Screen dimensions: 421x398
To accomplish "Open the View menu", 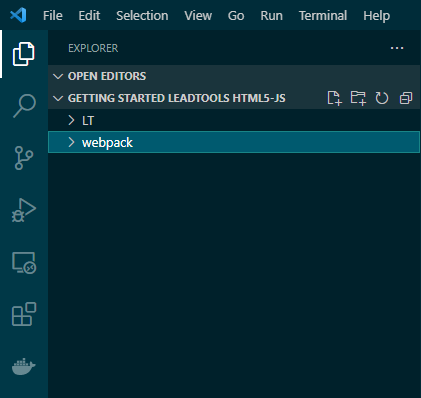I will [198, 15].
